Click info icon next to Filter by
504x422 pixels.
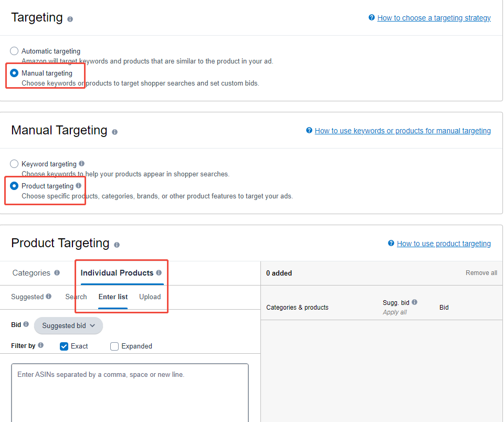(41, 345)
